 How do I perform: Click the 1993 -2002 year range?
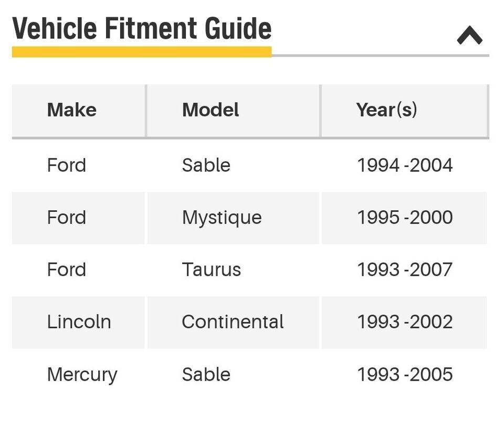405,322
